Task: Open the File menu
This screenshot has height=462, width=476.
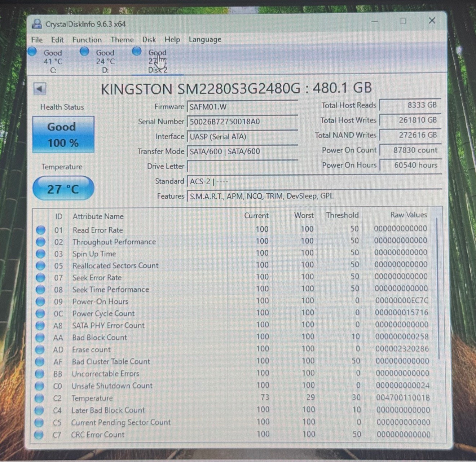Action: (x=37, y=40)
